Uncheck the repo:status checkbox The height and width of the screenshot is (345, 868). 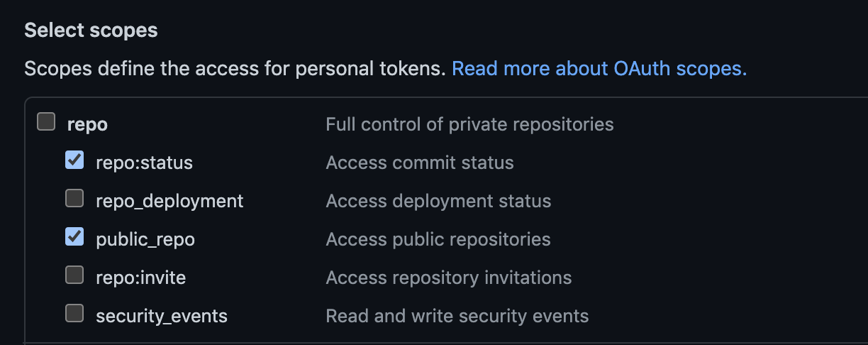click(74, 160)
